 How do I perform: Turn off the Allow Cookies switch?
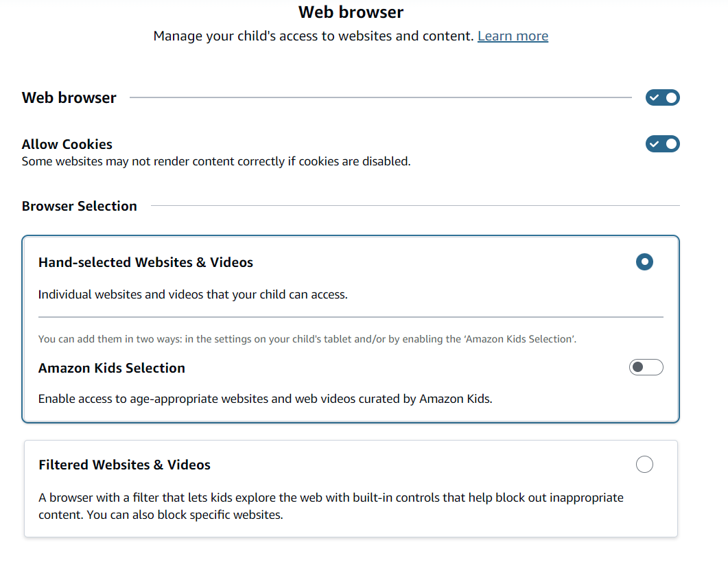click(662, 143)
